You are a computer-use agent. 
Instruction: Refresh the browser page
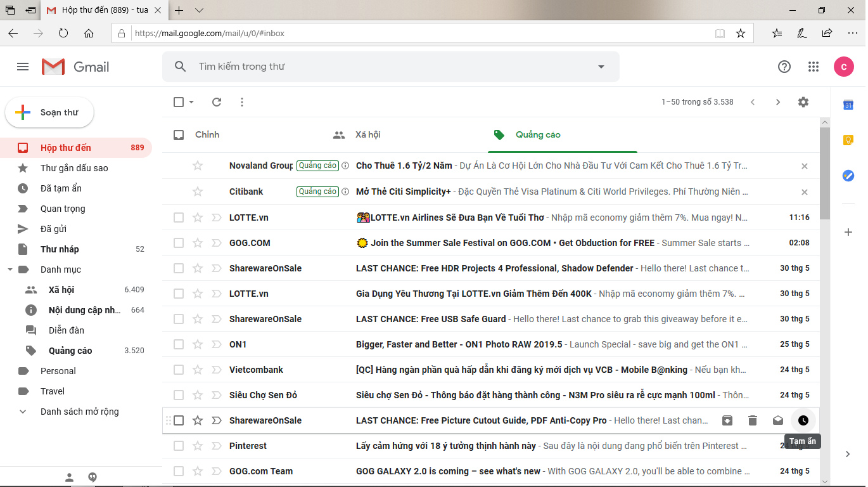coord(63,33)
